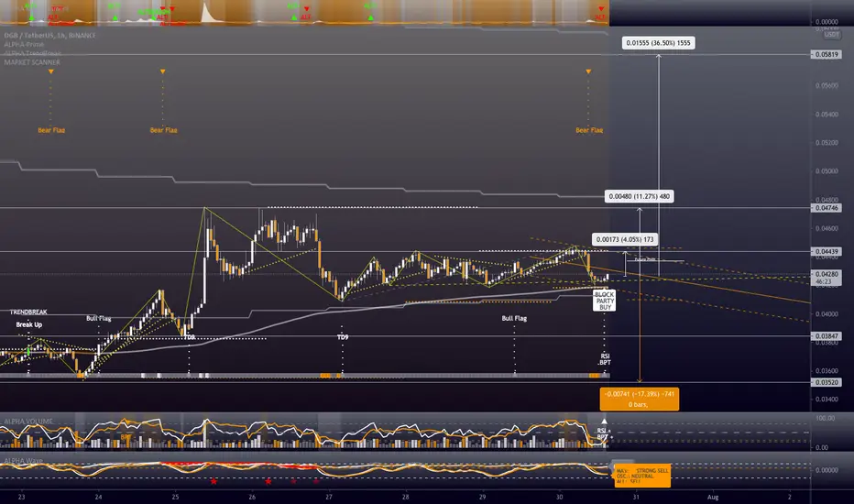Screen dimensions: 854x504
Task: Click the Break Up text label
Action: (x=29, y=324)
